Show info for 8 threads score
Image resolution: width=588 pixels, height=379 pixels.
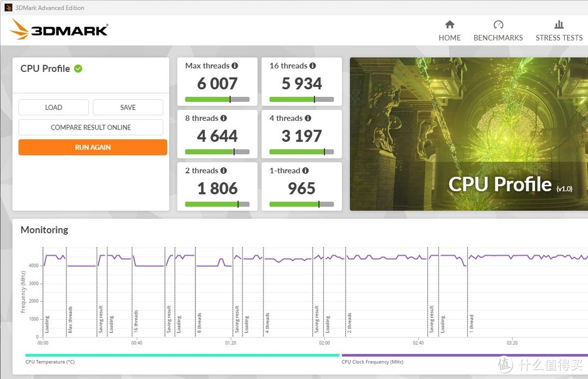(x=224, y=118)
